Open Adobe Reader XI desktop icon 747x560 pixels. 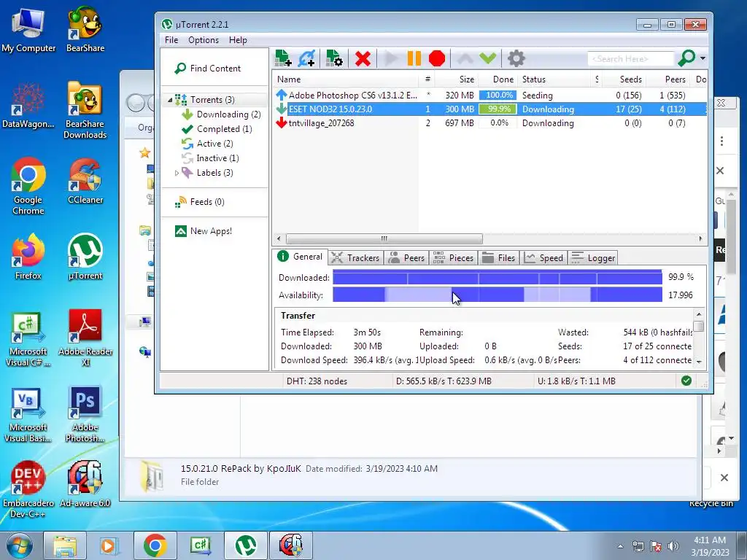85,338
